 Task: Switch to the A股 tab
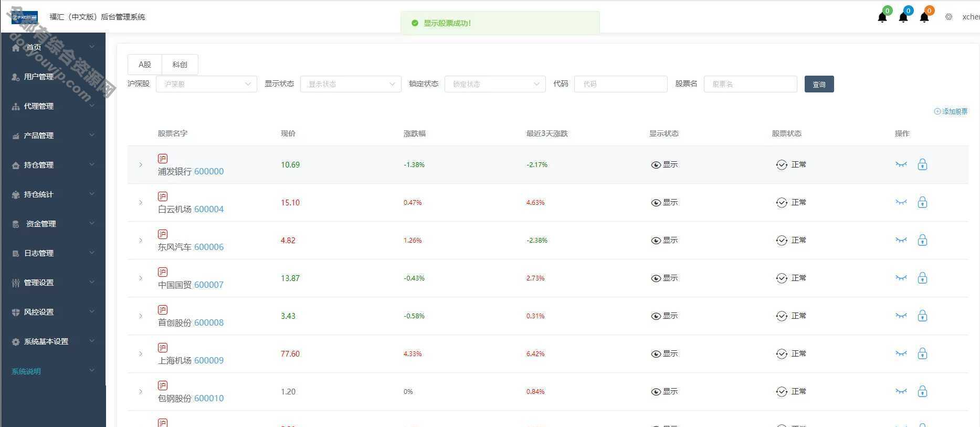pos(145,65)
